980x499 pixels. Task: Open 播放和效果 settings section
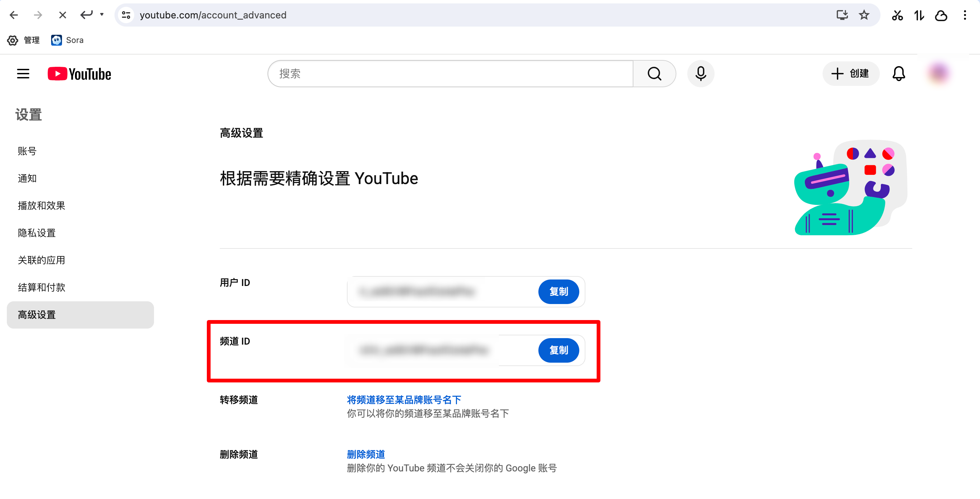pos(42,206)
